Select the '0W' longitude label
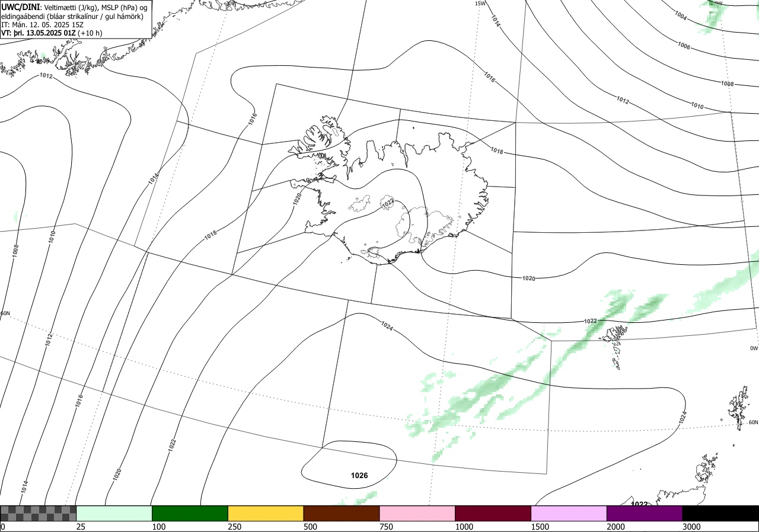The image size is (759, 532). click(x=754, y=348)
